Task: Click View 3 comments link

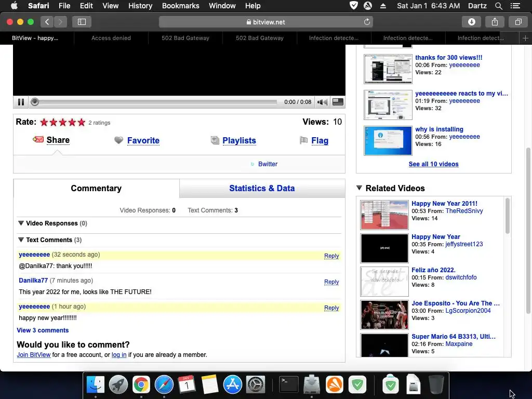Action: point(43,330)
